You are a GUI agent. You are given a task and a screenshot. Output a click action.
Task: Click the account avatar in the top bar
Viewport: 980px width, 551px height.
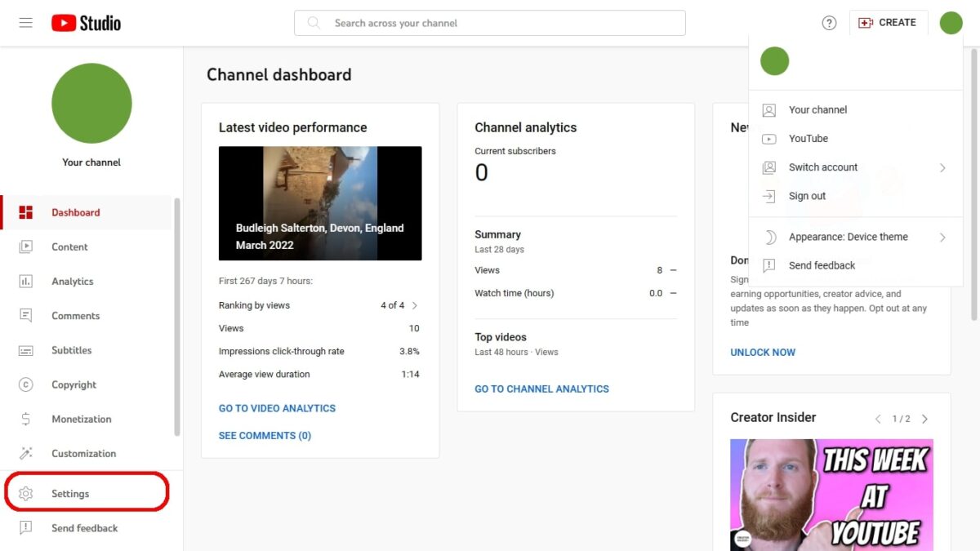pos(951,23)
